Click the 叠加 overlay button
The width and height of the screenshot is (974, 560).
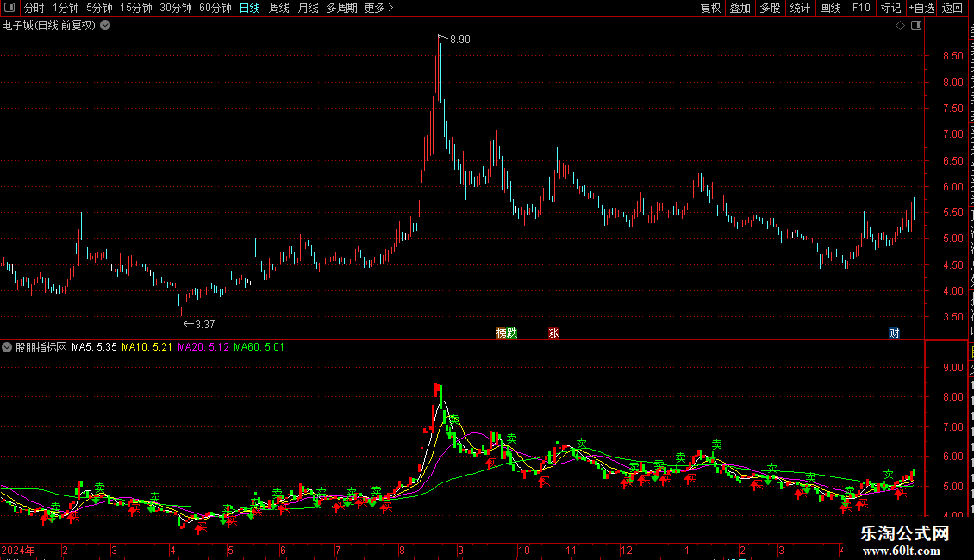tap(740, 8)
